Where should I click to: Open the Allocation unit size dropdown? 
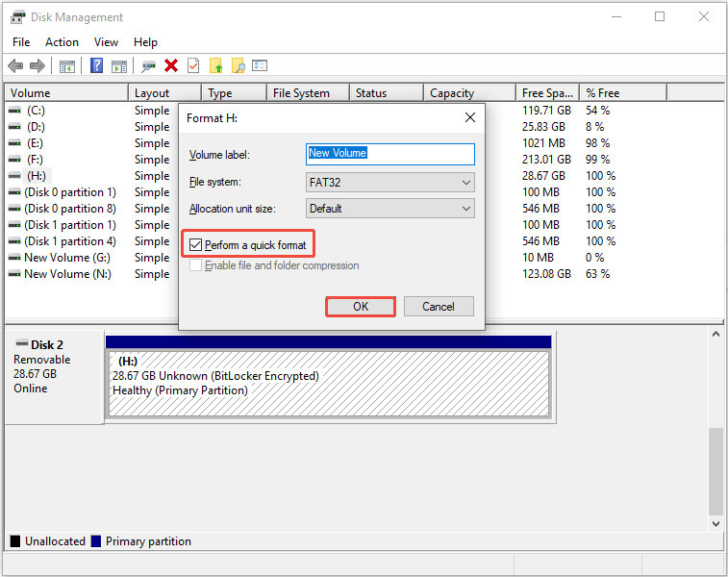(390, 209)
